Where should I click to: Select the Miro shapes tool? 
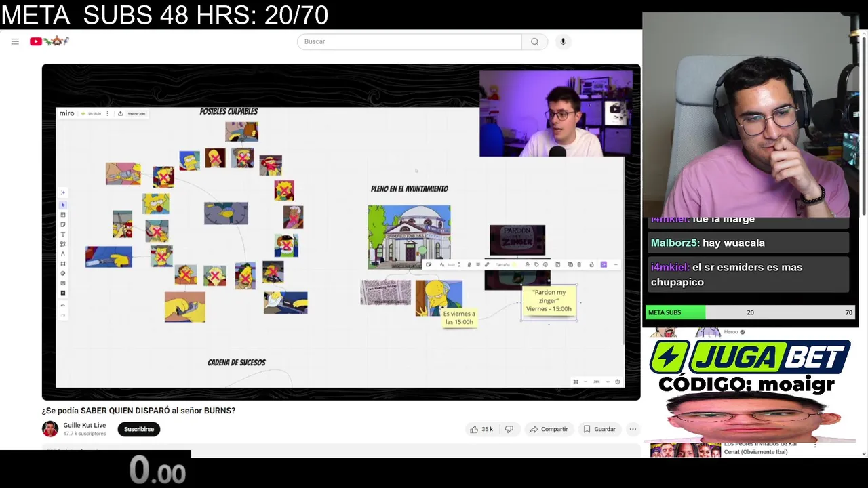tap(63, 244)
